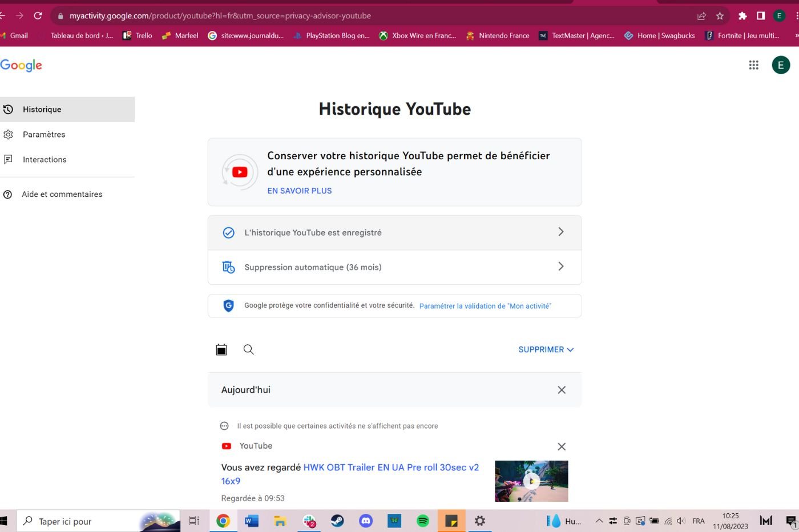The height and width of the screenshot is (532, 799).
Task: Click the volume speaker tray icon
Action: pyautogui.click(x=681, y=521)
